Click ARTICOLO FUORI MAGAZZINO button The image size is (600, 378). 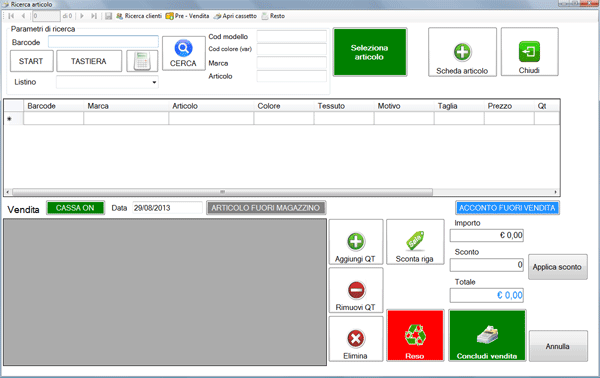(266, 208)
